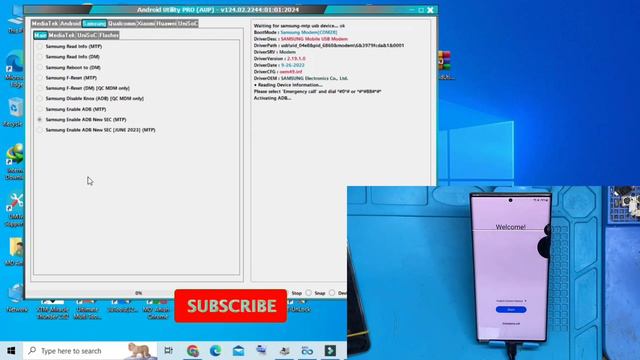Switch to the MediaTek tab beside Android
This screenshot has height=360, width=640.
coord(44,24)
